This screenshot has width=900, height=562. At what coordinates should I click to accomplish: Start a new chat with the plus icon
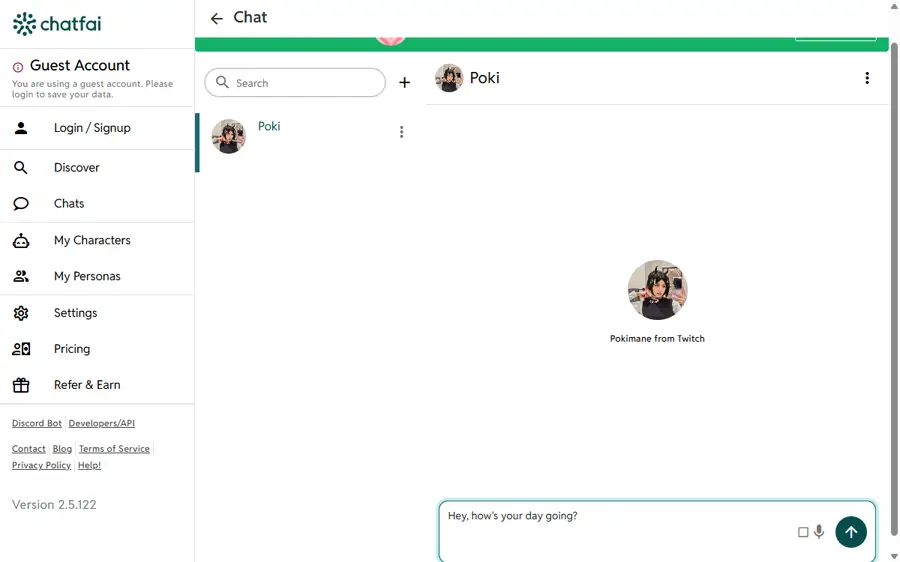pos(405,83)
